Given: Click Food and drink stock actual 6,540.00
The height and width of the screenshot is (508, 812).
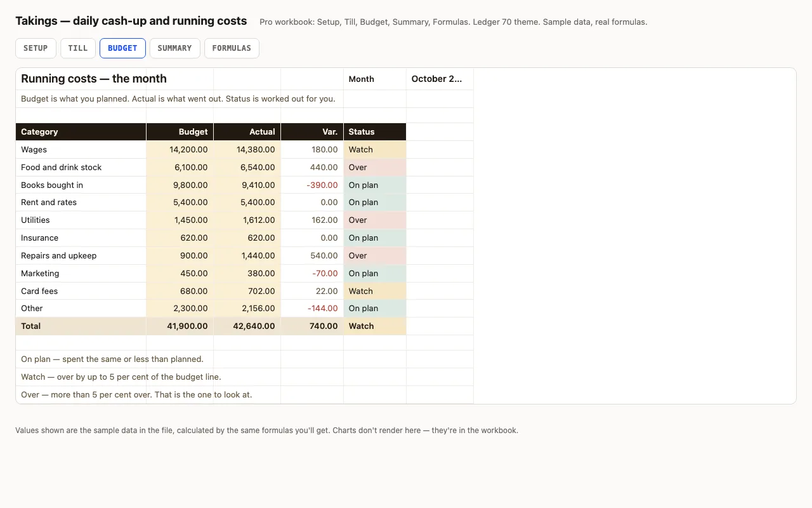Looking at the screenshot, I should point(247,168).
